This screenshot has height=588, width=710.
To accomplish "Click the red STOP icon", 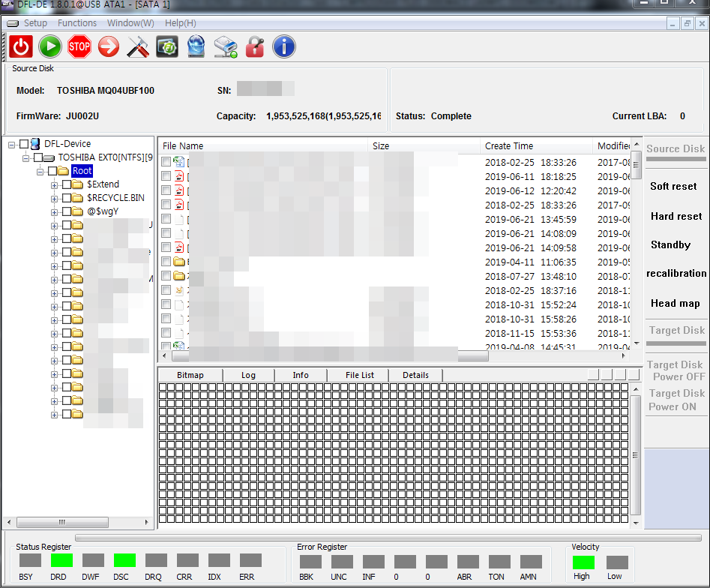I will click(79, 46).
